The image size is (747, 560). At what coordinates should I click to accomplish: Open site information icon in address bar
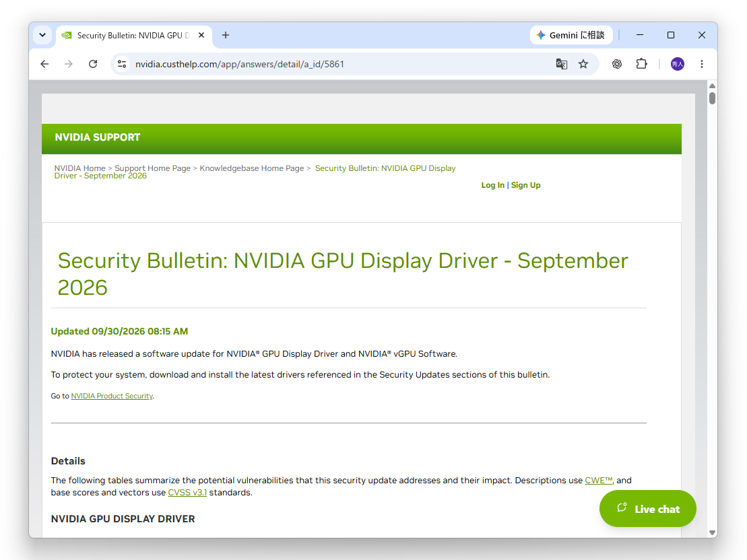click(122, 64)
